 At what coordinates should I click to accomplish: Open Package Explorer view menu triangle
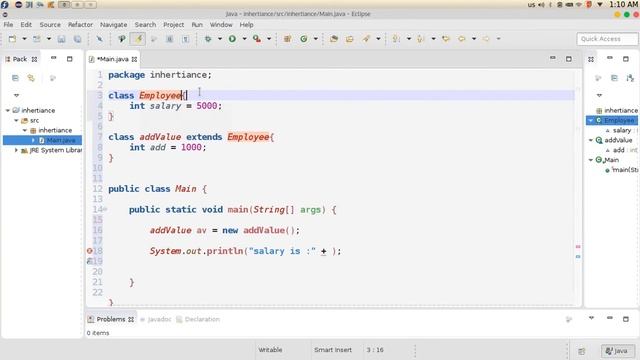point(16,95)
